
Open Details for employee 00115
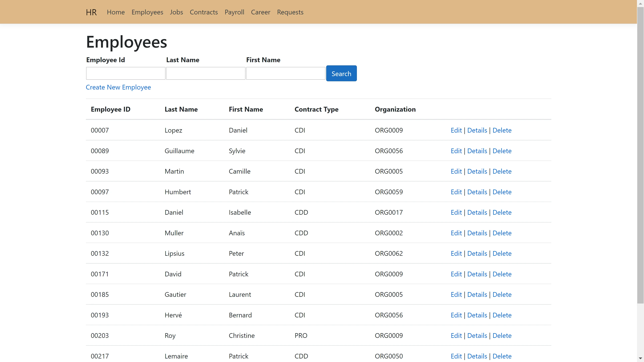477,212
